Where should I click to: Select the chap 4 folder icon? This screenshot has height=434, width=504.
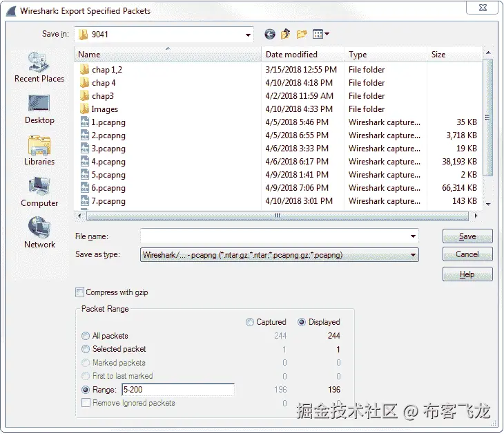[84, 83]
